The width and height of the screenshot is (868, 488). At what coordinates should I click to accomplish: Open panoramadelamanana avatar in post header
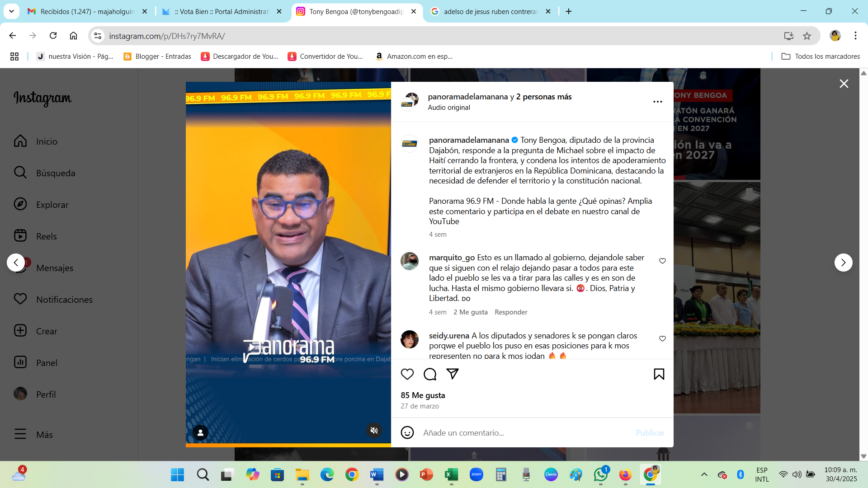(x=410, y=101)
